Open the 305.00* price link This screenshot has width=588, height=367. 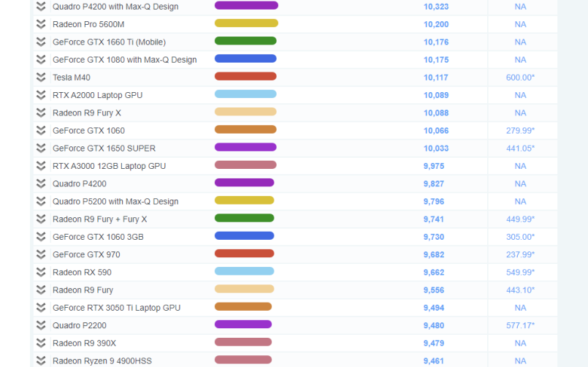(520, 237)
